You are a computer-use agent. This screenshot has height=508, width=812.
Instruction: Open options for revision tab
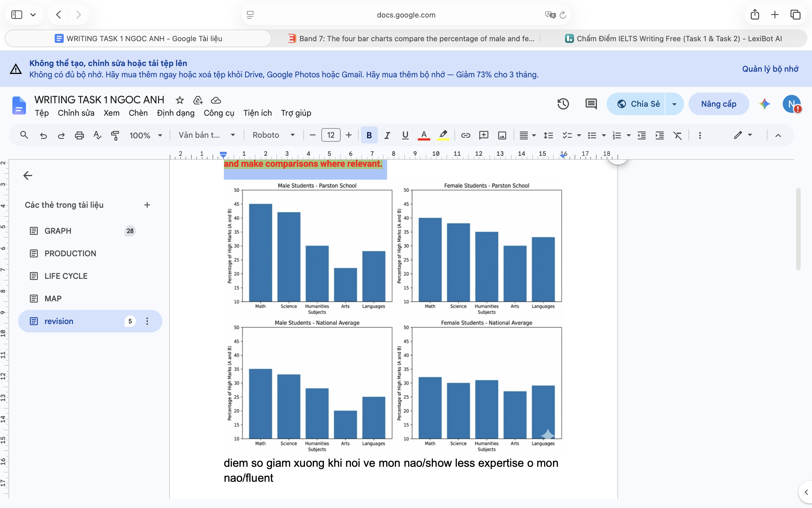pyautogui.click(x=147, y=321)
